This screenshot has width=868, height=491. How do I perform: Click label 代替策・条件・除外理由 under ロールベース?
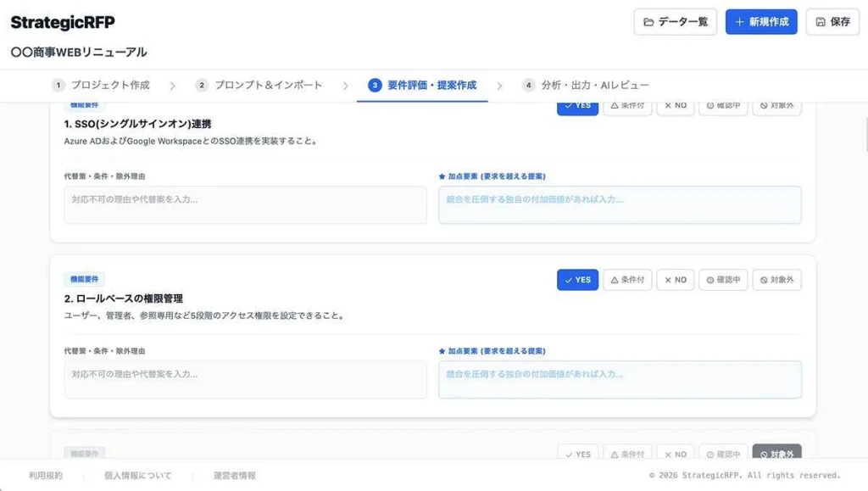(x=104, y=351)
